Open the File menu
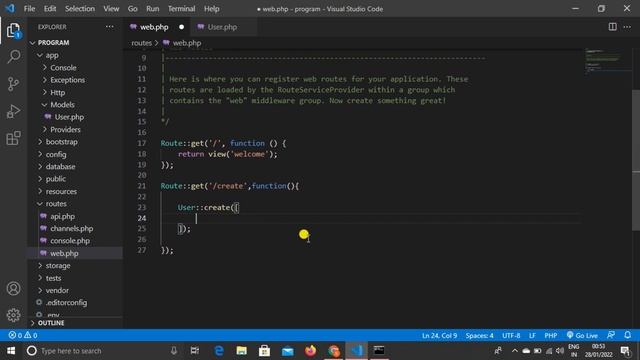 [x=29, y=9]
